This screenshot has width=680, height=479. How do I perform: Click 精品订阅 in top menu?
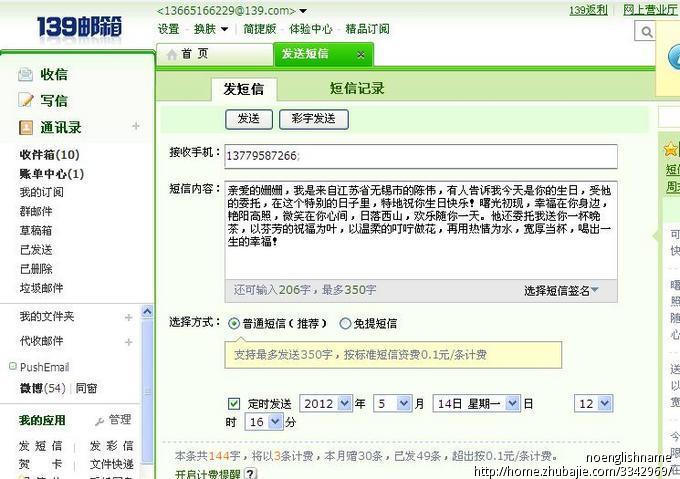click(367, 29)
